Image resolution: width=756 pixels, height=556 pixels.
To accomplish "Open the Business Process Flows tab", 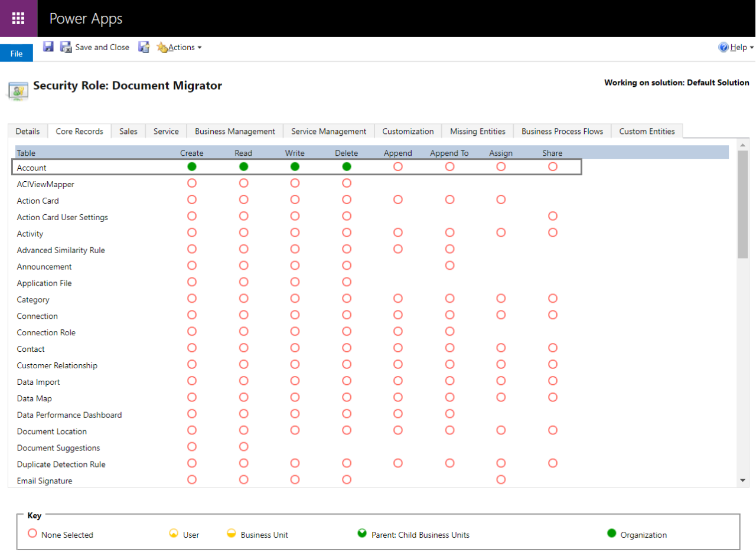I will 562,131.
